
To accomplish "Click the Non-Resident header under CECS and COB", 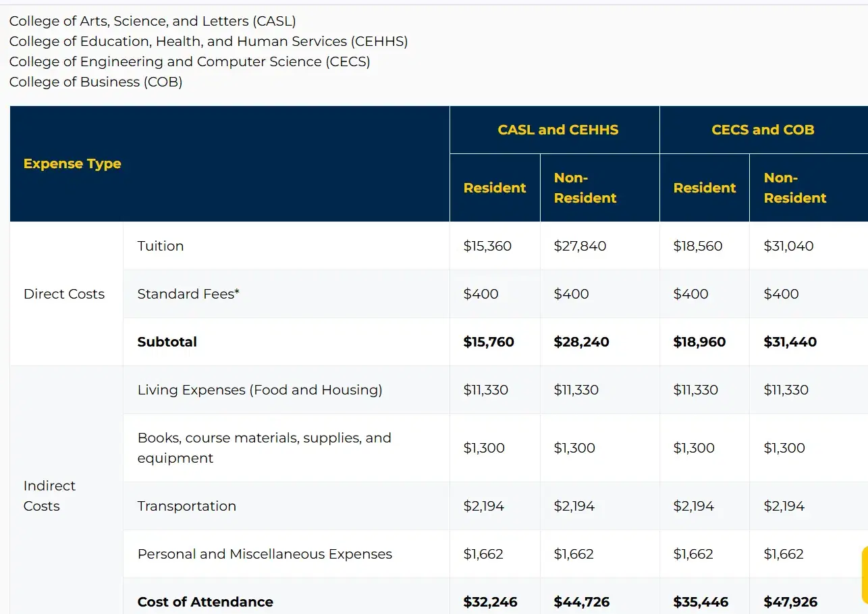I will click(x=795, y=188).
